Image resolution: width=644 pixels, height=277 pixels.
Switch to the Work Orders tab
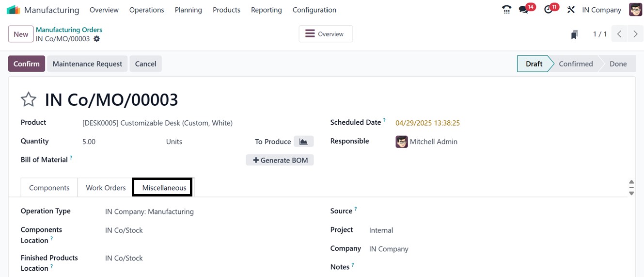point(106,188)
